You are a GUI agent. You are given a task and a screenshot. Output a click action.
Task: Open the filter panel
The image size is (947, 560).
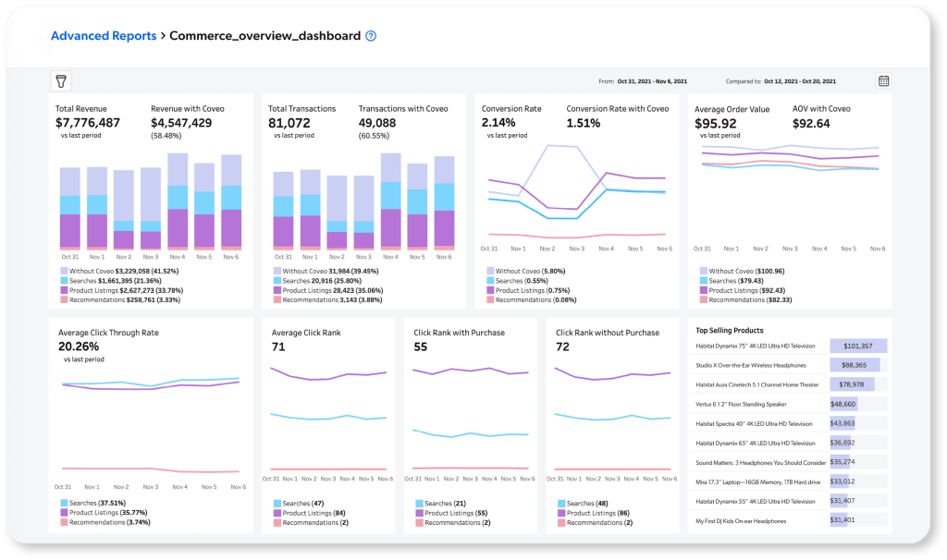click(x=62, y=81)
